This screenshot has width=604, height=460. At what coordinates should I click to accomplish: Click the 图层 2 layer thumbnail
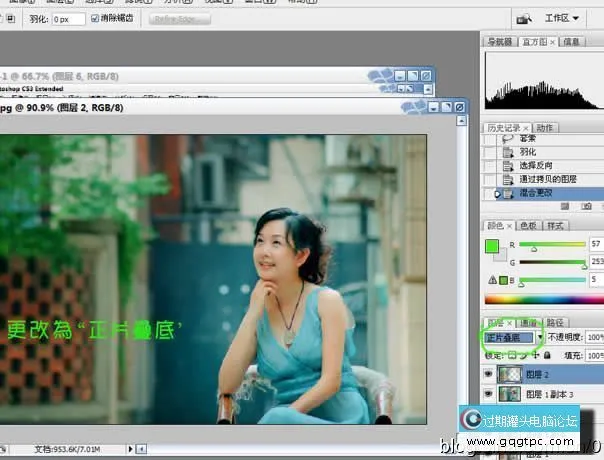click(x=509, y=374)
